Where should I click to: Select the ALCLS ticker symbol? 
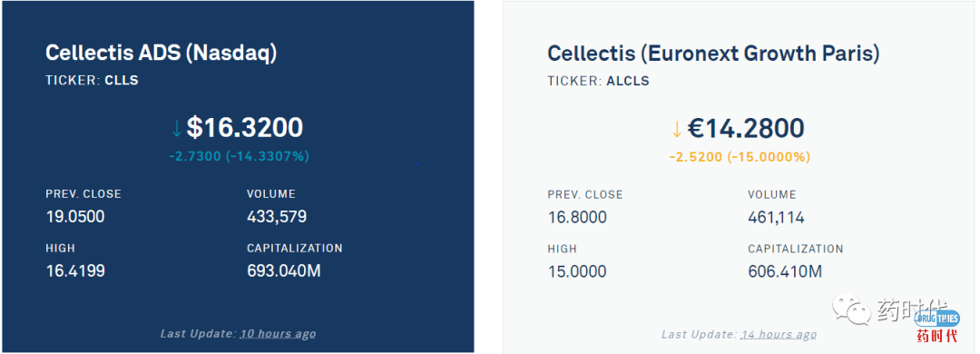coord(628,82)
